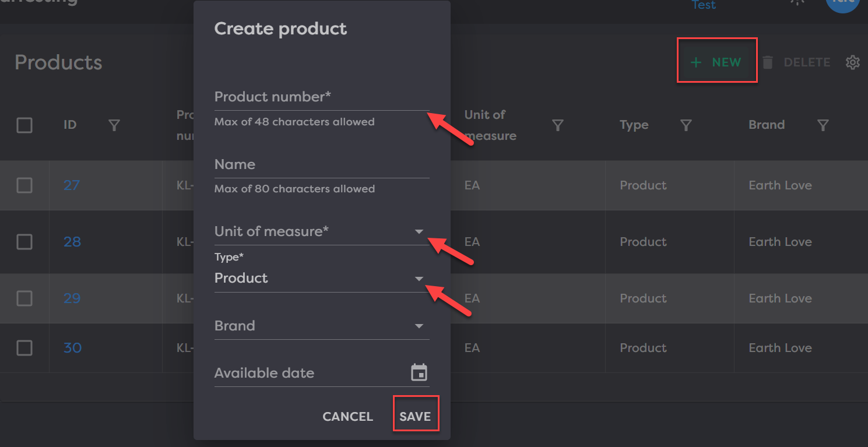Filter the Unit of measure column
This screenshot has height=447, width=868.
click(x=557, y=125)
